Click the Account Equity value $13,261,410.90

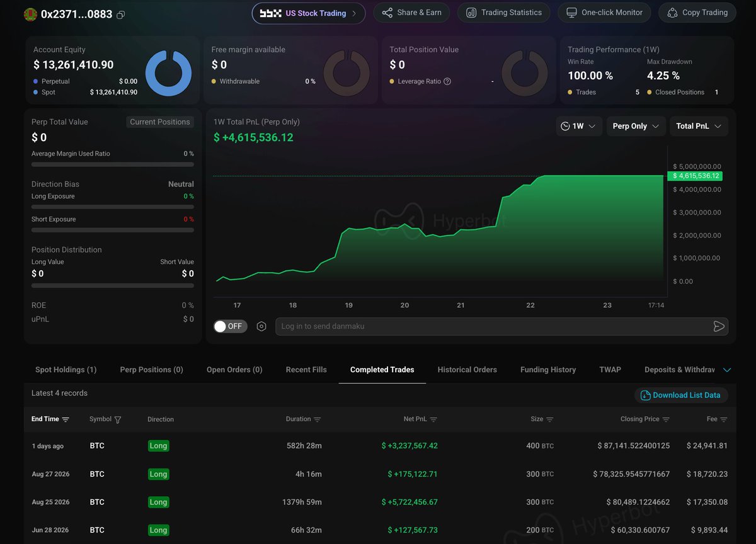point(74,65)
